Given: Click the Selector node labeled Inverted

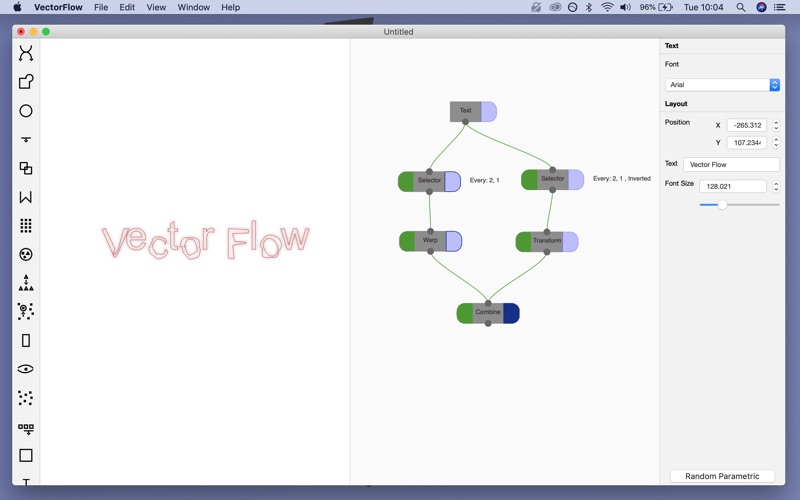Looking at the screenshot, I should click(x=553, y=180).
